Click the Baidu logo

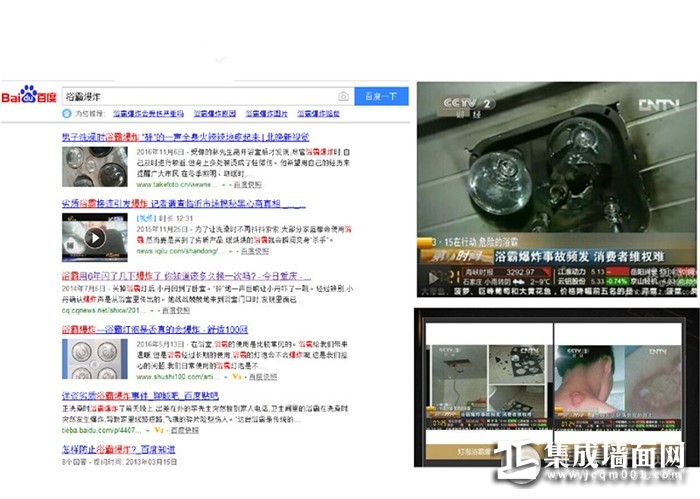[29, 95]
